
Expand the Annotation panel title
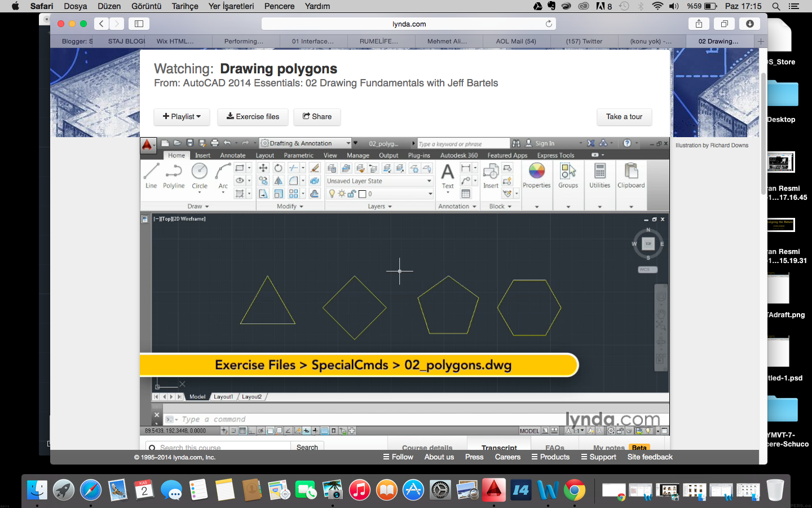point(457,207)
